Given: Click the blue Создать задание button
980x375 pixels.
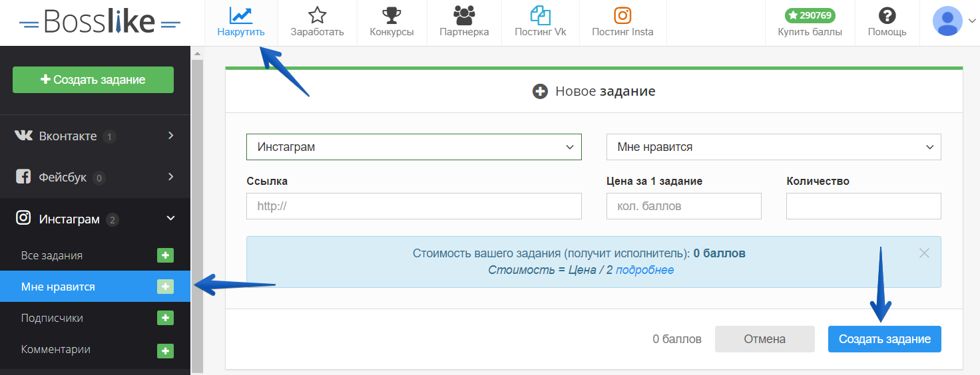Looking at the screenshot, I should (x=885, y=339).
